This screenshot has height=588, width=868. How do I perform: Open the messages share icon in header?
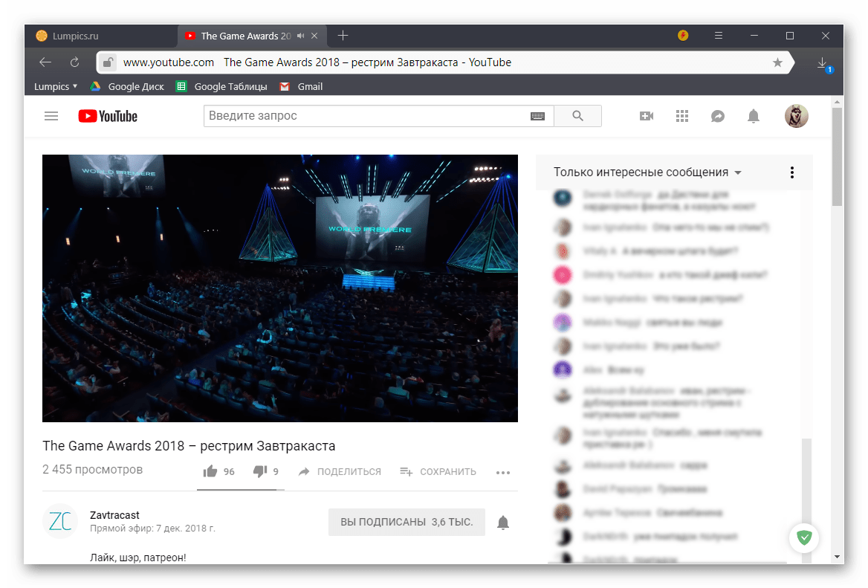pyautogui.click(x=718, y=116)
